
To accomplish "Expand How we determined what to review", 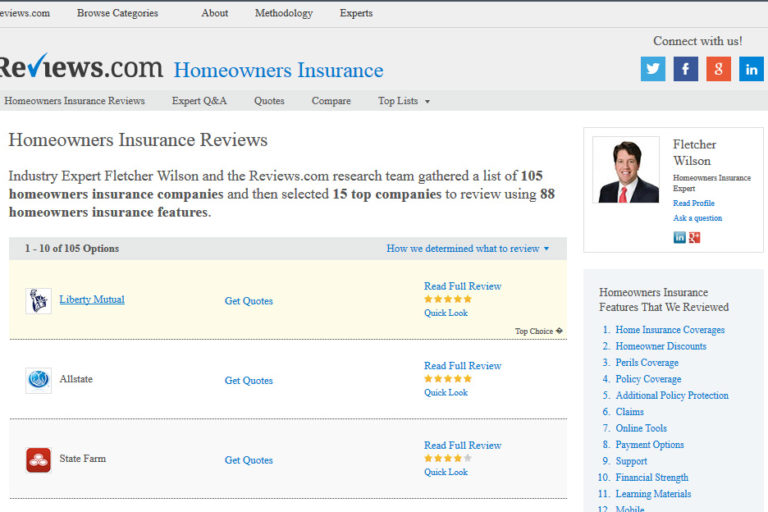I will pos(468,248).
